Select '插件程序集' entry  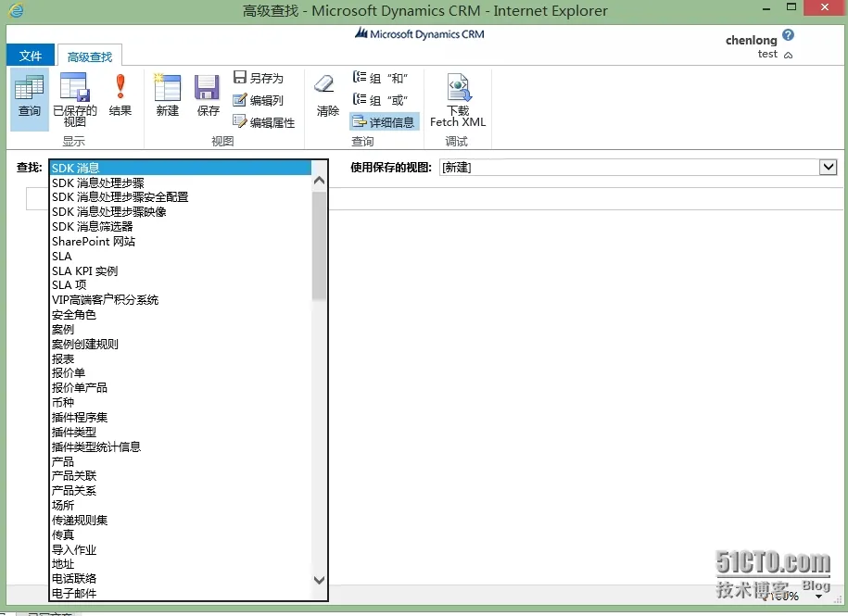point(181,417)
